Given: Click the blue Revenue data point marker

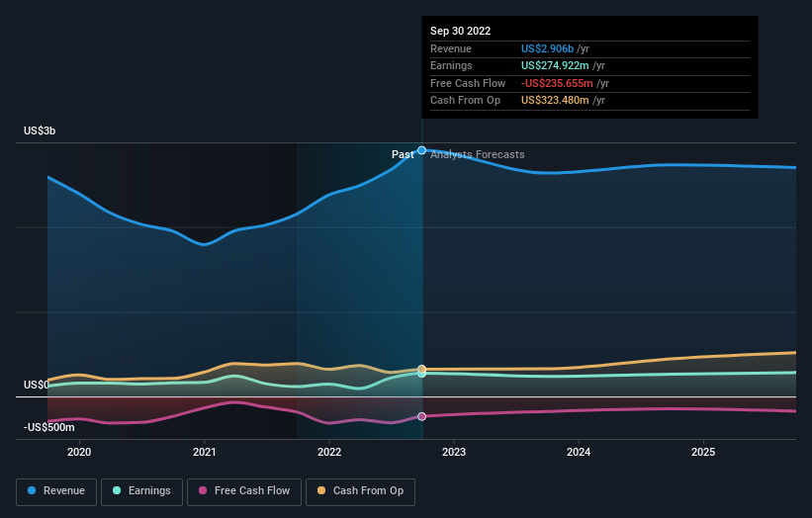Looking at the screenshot, I should click(422, 150).
